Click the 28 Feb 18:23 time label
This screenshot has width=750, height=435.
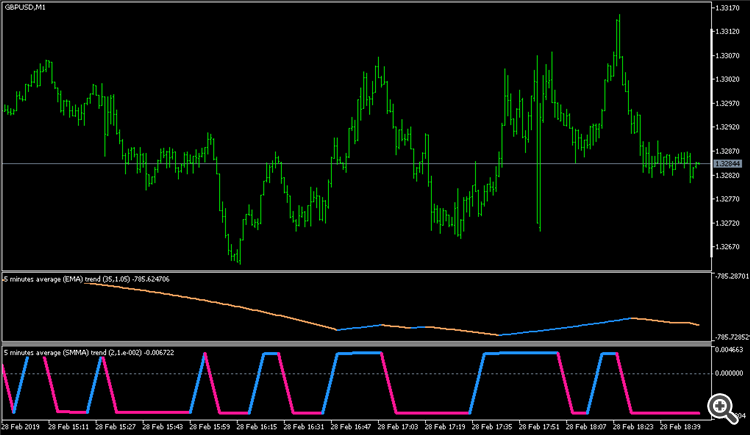634,426
